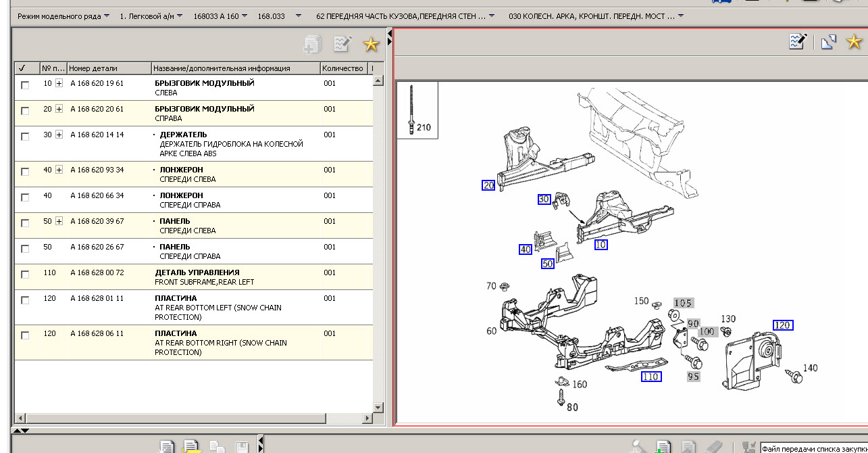This screenshot has width=868, height=453.
Task: Check the box for part A 168 620 19 61
Action: (25, 85)
